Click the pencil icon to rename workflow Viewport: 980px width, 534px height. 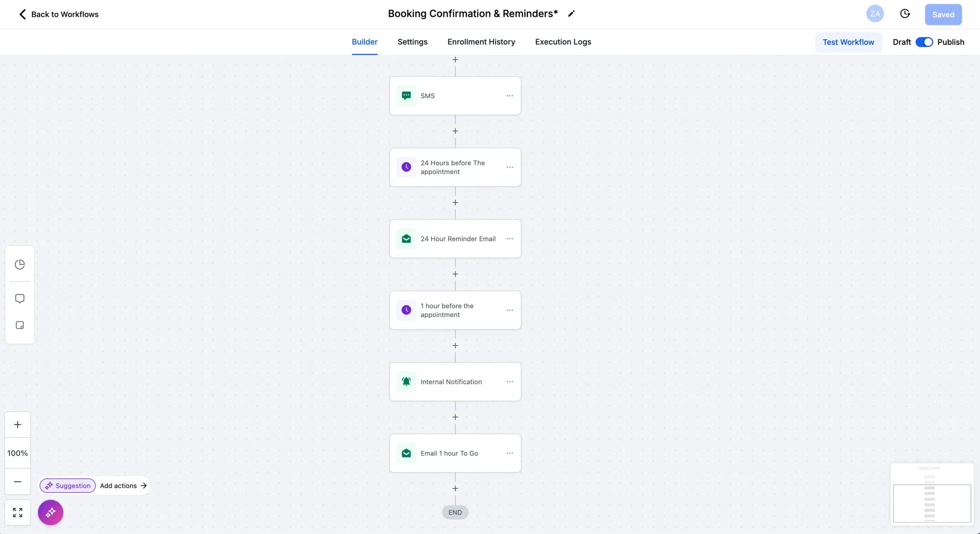pyautogui.click(x=571, y=14)
